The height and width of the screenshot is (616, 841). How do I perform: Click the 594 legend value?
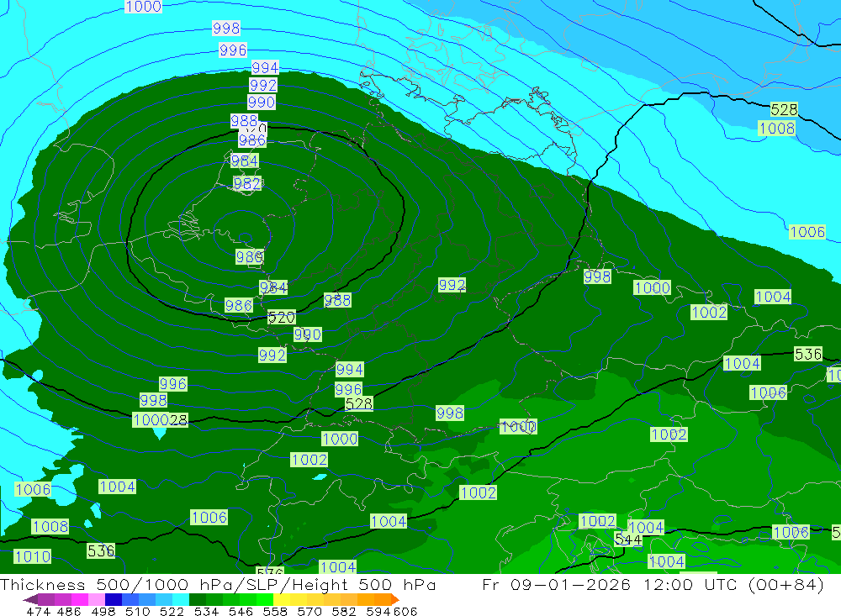point(378,611)
